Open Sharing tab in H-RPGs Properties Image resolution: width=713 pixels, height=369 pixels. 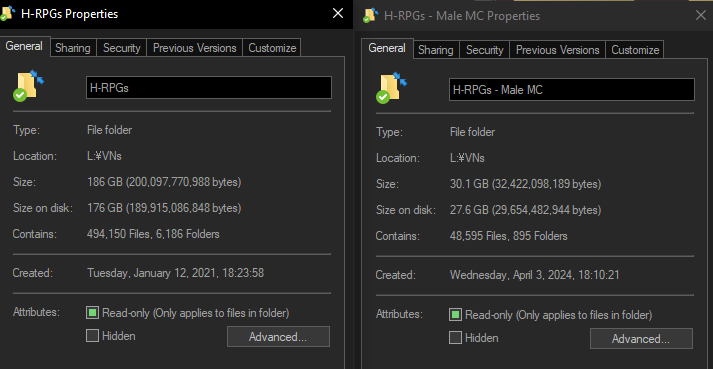(73, 48)
